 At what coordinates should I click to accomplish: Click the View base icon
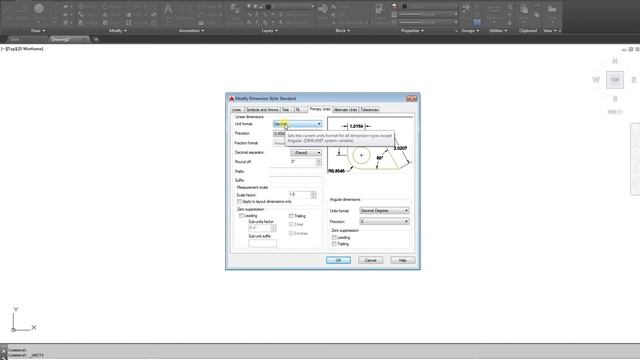pos(552,9)
